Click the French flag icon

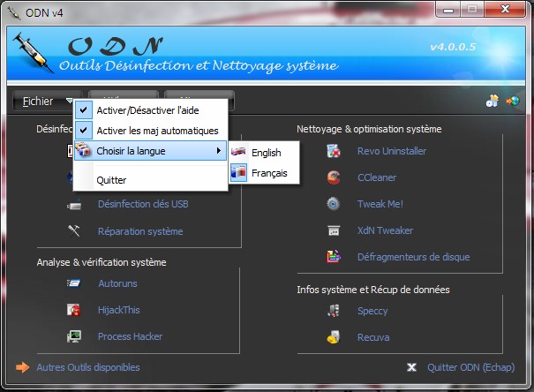(x=238, y=172)
